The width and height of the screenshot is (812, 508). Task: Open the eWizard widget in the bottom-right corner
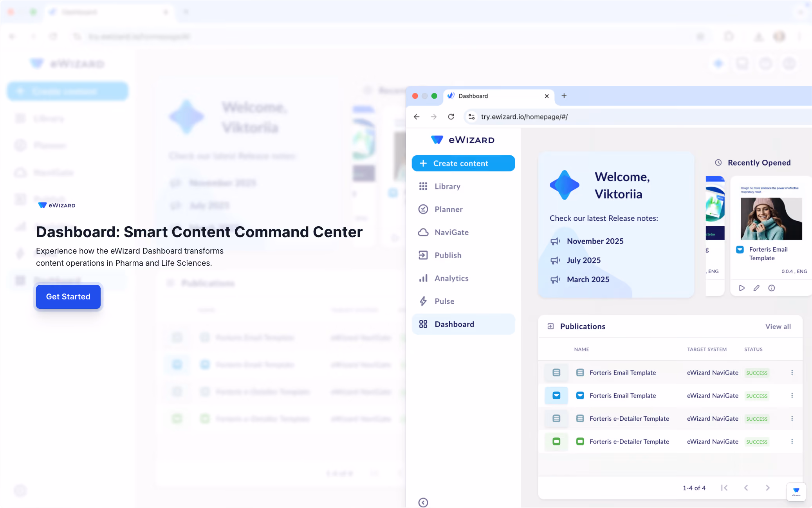[x=796, y=492]
